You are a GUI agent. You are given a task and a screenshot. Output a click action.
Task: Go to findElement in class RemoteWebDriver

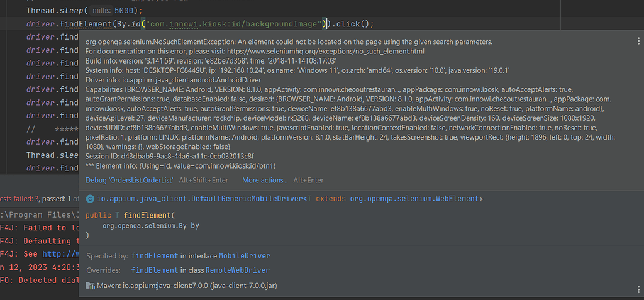coord(155,270)
